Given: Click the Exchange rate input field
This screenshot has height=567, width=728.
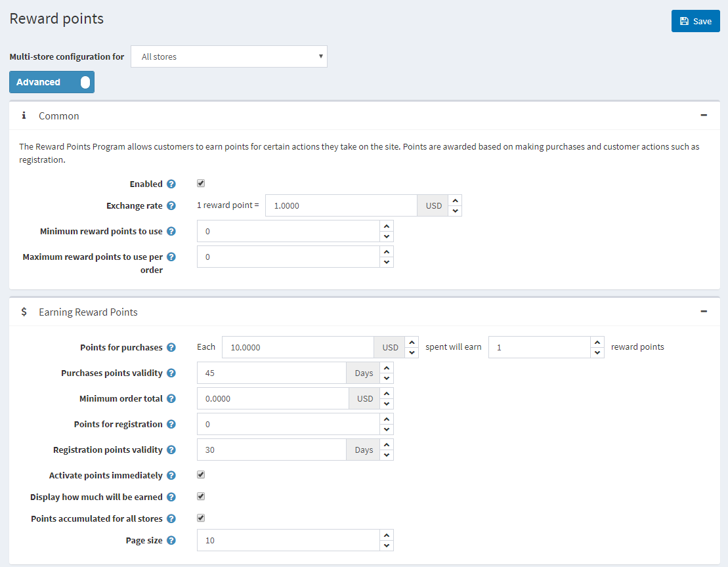Looking at the screenshot, I should pos(341,205).
